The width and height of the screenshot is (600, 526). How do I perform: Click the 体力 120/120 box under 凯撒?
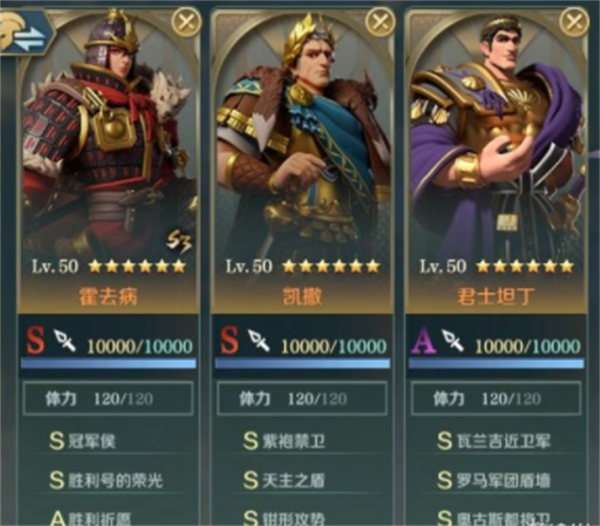(302, 399)
